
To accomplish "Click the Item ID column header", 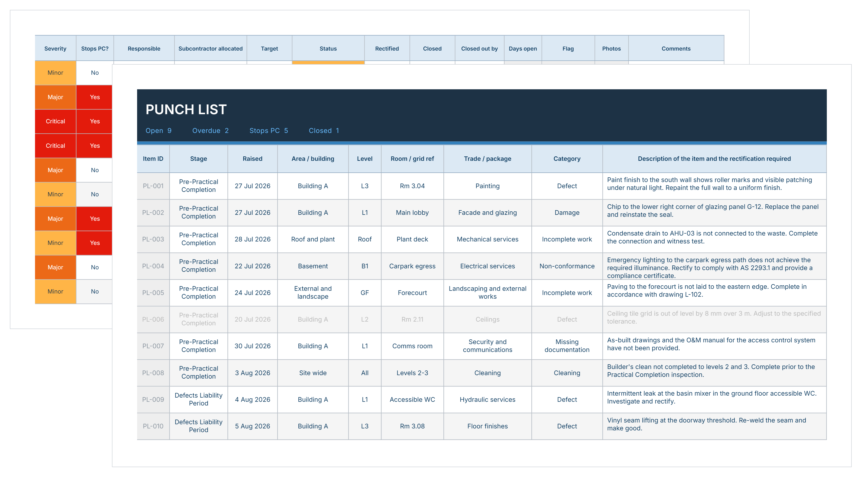I will tap(153, 159).
